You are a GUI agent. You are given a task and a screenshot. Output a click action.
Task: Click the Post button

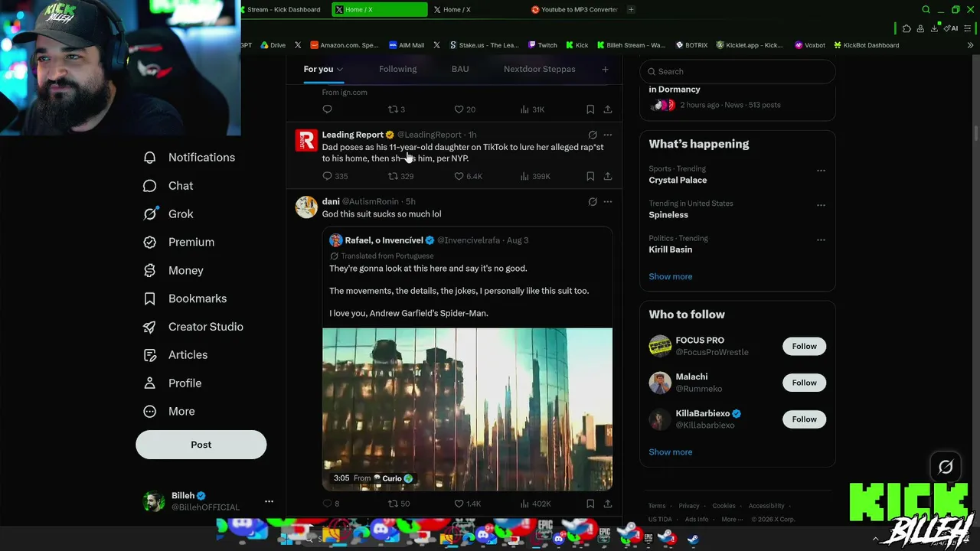[x=201, y=445]
